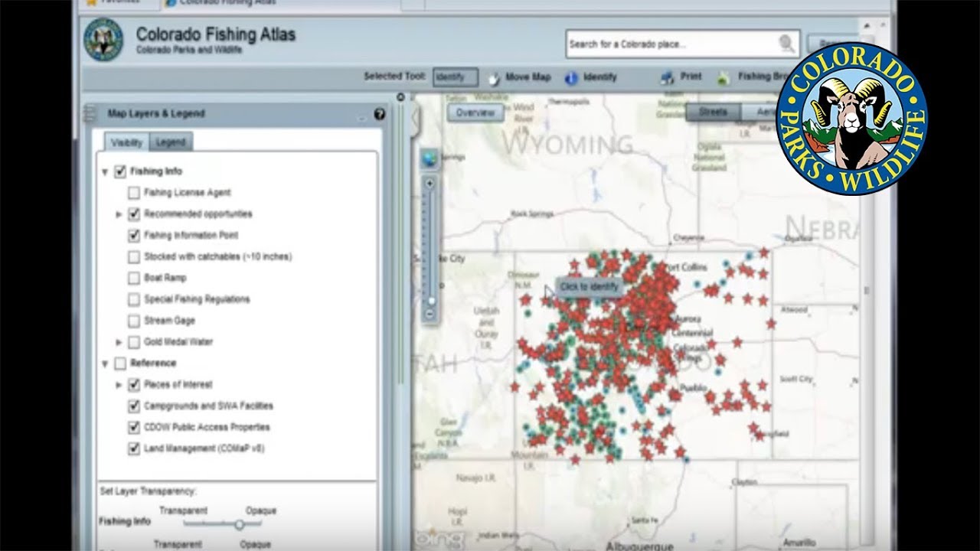
Task: Click the Print label in toolbar
Action: pos(691,77)
